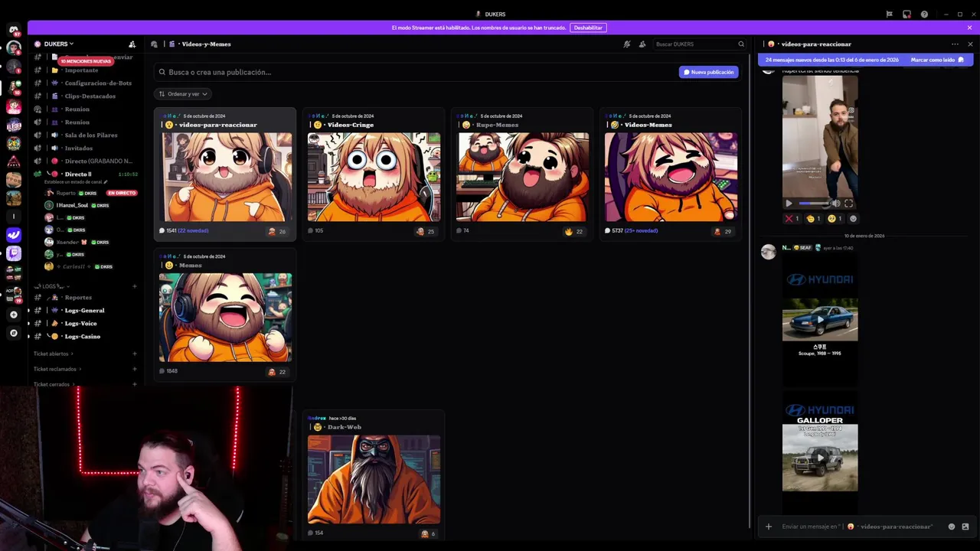Add reaction smiley under the dancing video
The height and width of the screenshot is (551, 980).
coord(853,219)
